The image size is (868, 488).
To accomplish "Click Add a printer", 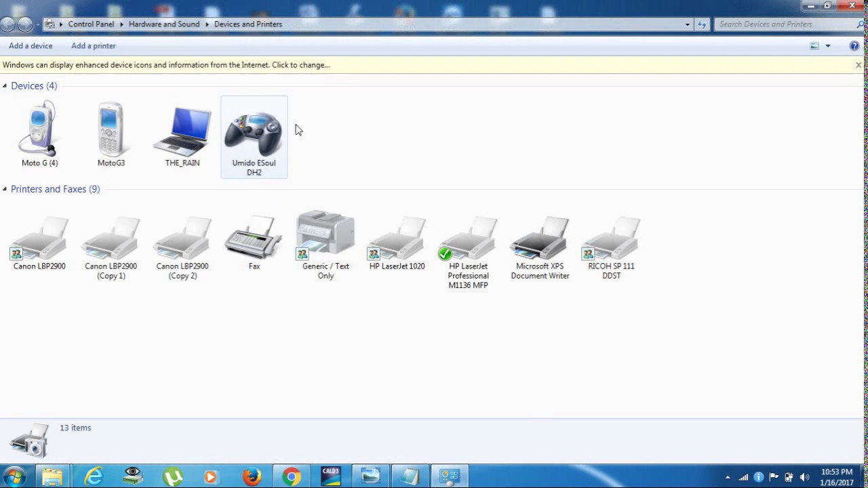I will point(94,46).
